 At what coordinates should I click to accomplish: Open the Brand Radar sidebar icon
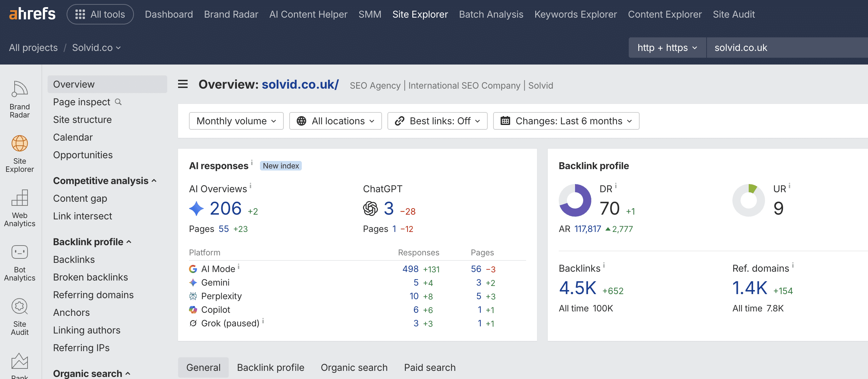[20, 100]
